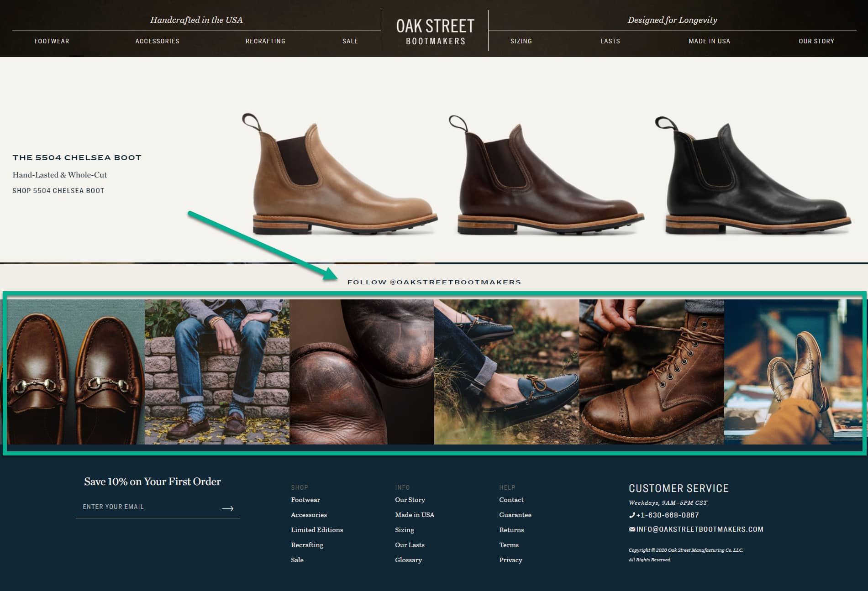Open Sizing in the top navigation
868x591 pixels.
tap(521, 41)
